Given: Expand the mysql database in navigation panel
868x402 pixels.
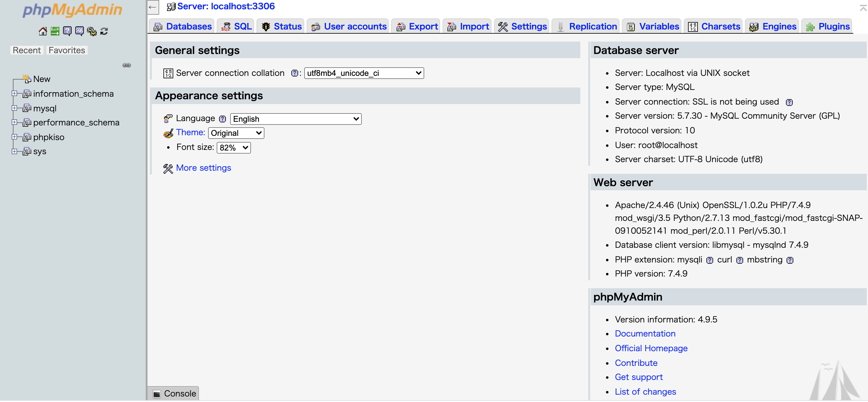Looking at the screenshot, I should tap(14, 108).
